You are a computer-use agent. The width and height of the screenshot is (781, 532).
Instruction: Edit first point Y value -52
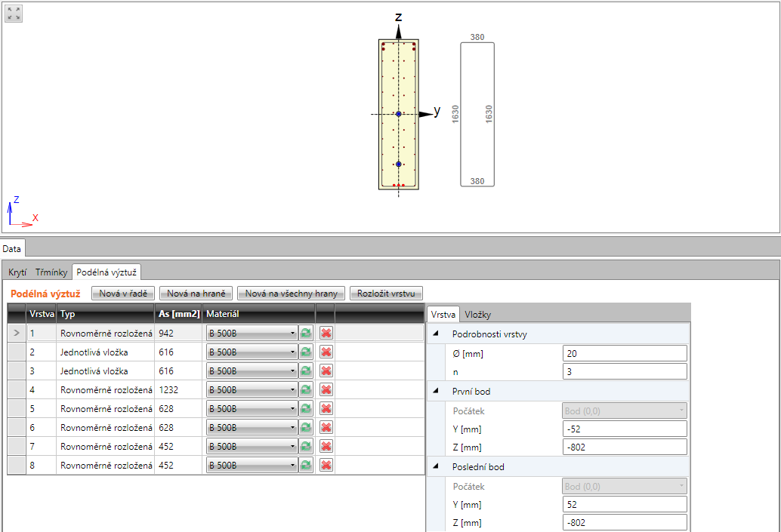[625, 429]
